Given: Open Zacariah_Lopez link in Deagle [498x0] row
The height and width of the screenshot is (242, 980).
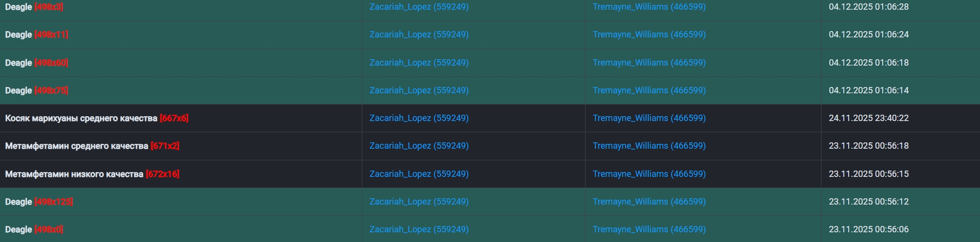Looking at the screenshot, I should click(419, 229).
